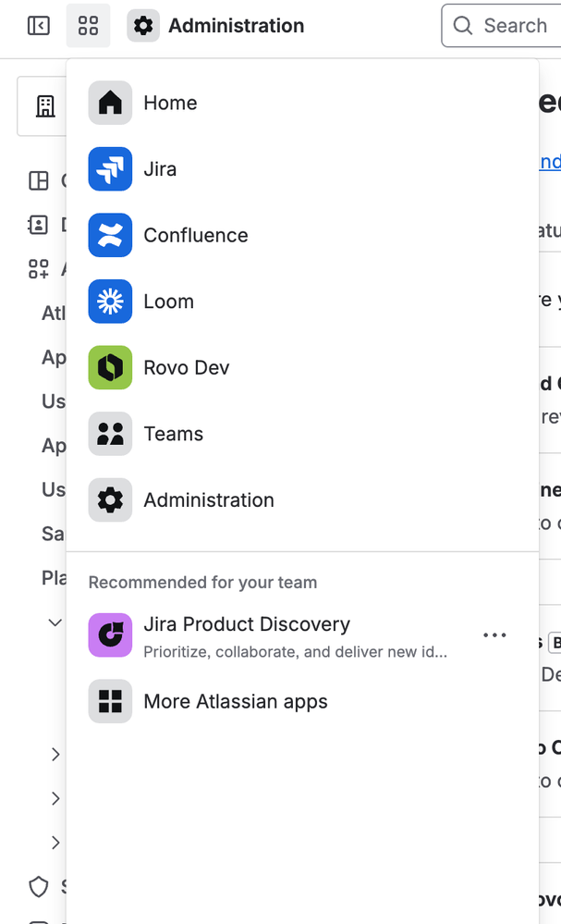Click the Administration title in header
Viewport: 561px width, 924px height.
point(237,26)
